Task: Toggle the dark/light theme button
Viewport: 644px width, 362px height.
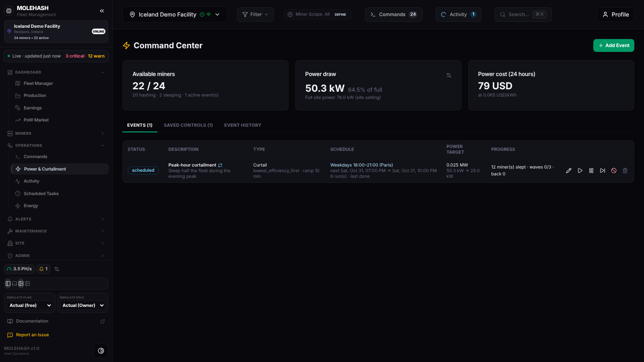Action: point(101,351)
